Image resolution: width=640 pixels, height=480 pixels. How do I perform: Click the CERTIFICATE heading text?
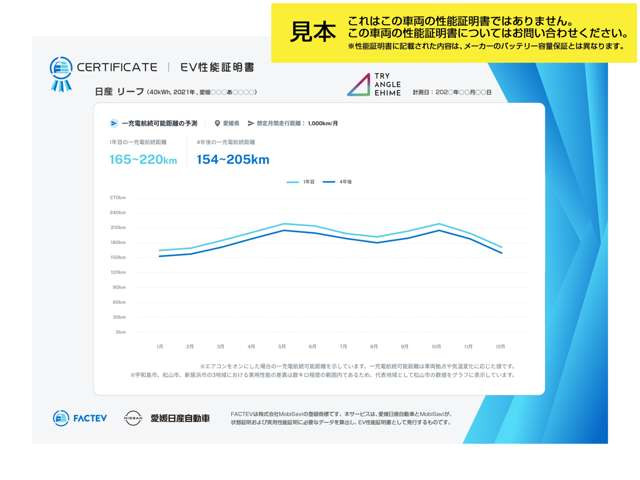118,67
